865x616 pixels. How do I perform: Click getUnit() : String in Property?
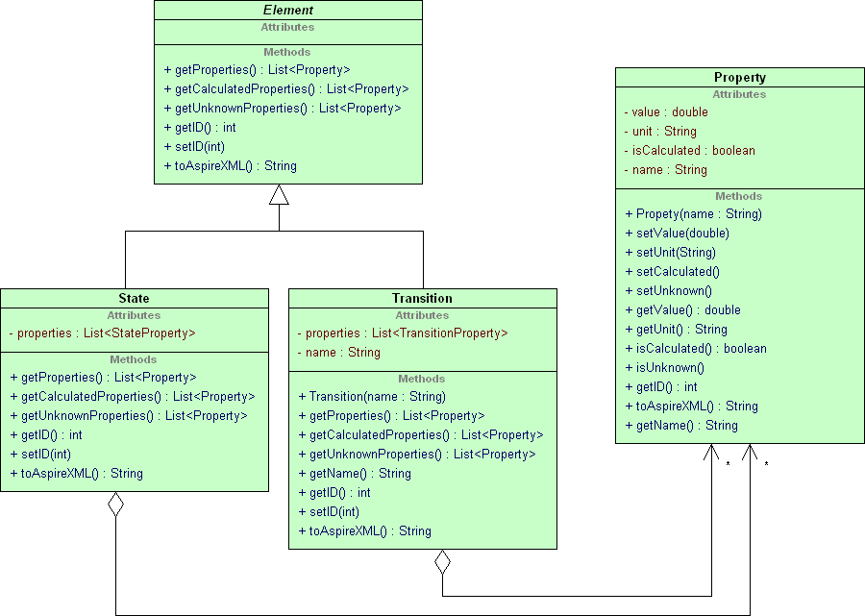(677, 330)
